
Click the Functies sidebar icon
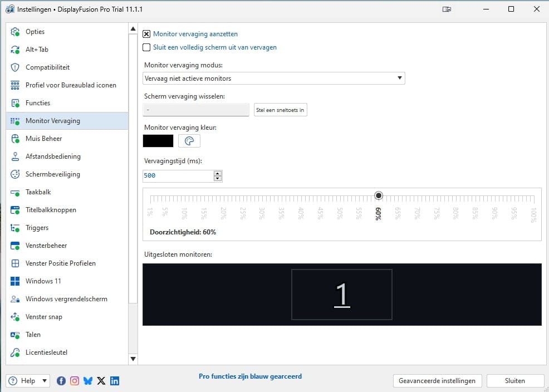[x=15, y=103]
